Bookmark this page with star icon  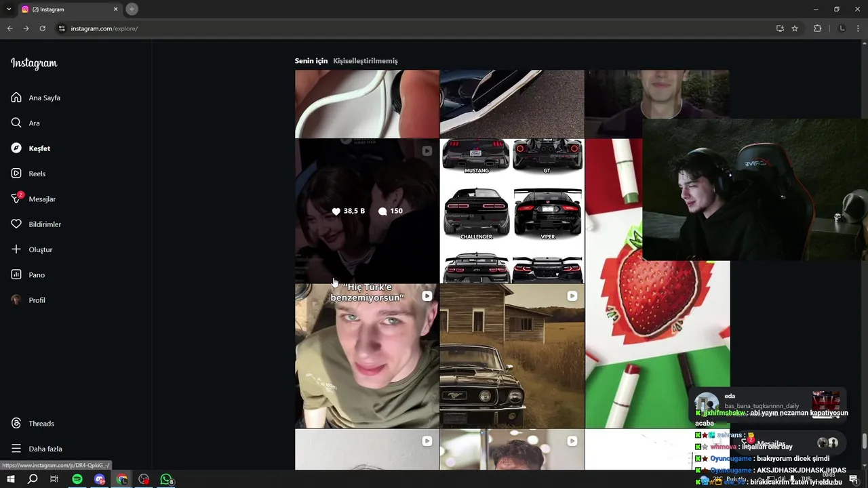pos(795,28)
